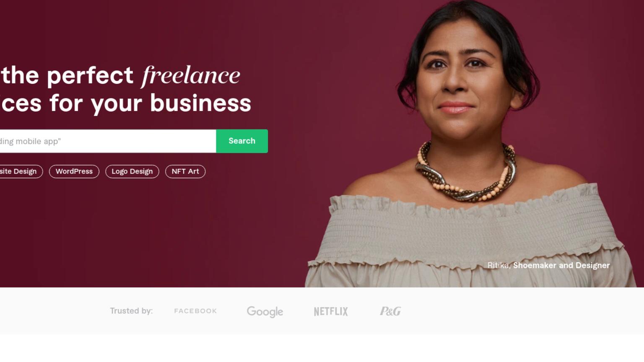644x362 pixels.
Task: Focus the search input field
Action: coord(108,141)
